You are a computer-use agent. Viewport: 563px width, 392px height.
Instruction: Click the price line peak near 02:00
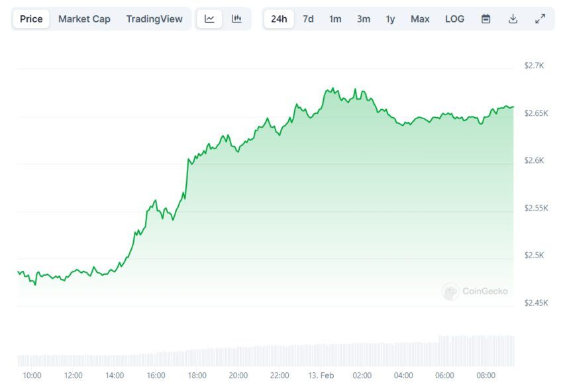(x=356, y=89)
